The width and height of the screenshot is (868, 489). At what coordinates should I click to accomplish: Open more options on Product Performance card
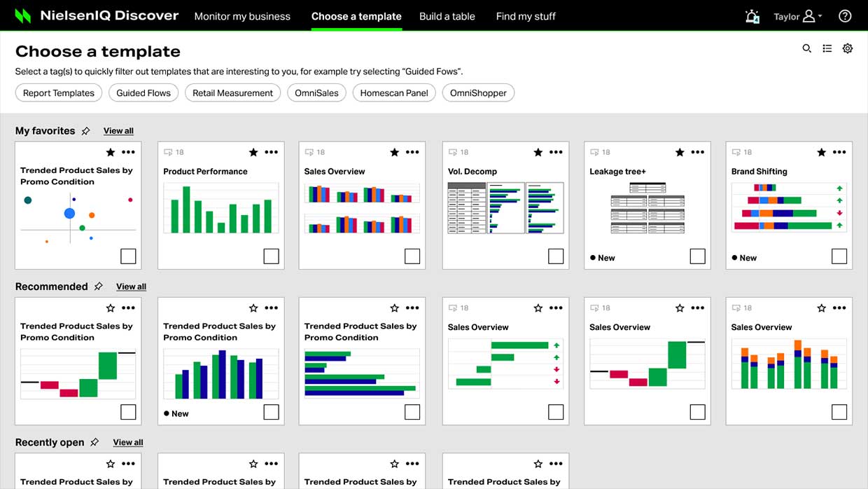(x=272, y=152)
